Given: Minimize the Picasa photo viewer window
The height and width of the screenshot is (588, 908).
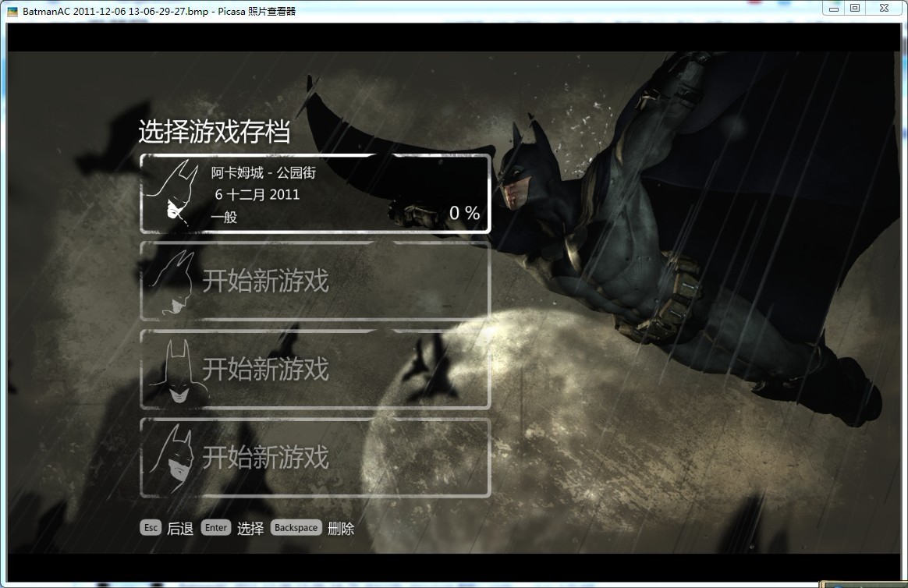Looking at the screenshot, I should pyautogui.click(x=834, y=8).
